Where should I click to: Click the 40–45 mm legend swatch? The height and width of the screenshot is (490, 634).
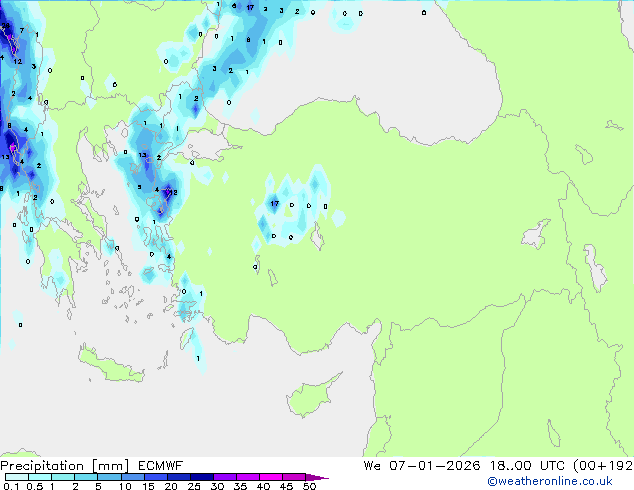(x=271, y=477)
